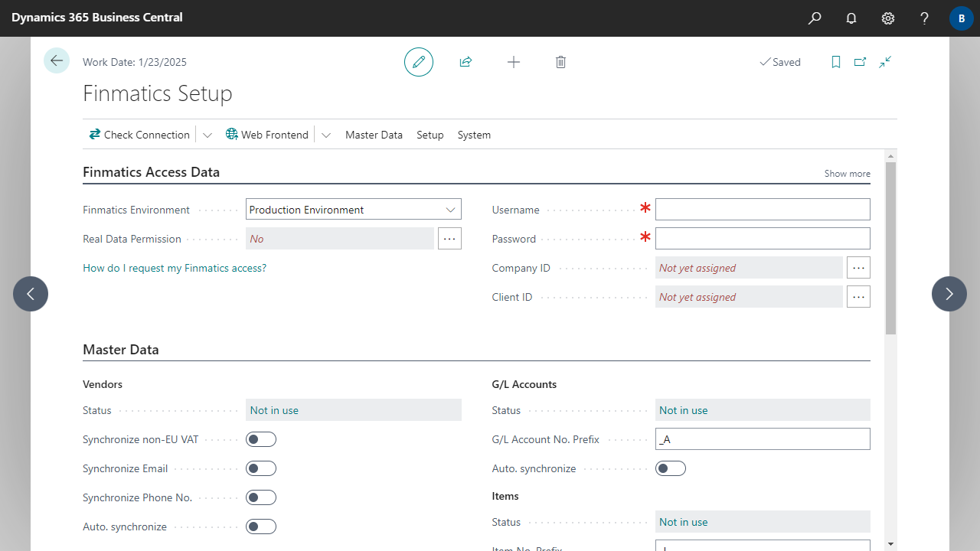This screenshot has height=551, width=980.
Task: Toggle G/L Accounts Auto. synchronize switch
Action: pos(671,468)
